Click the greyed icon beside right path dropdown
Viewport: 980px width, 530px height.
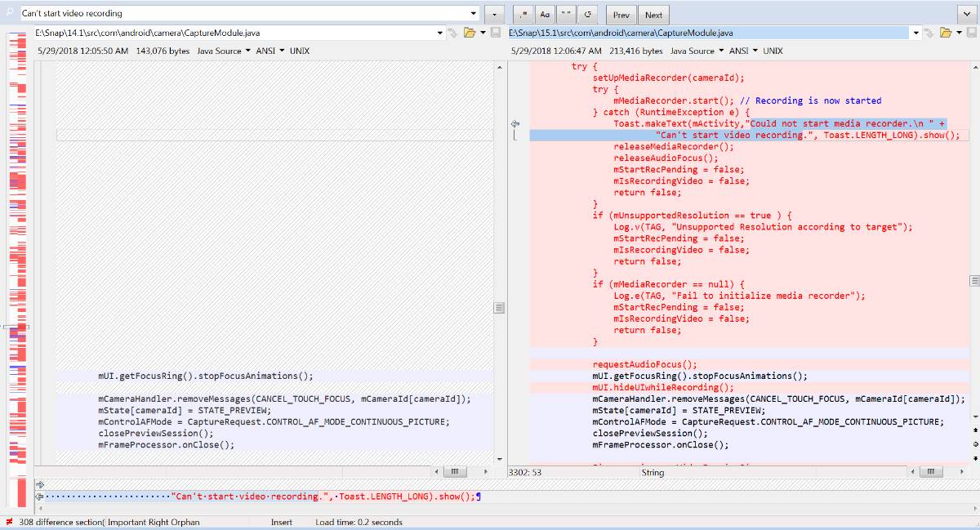click(929, 33)
